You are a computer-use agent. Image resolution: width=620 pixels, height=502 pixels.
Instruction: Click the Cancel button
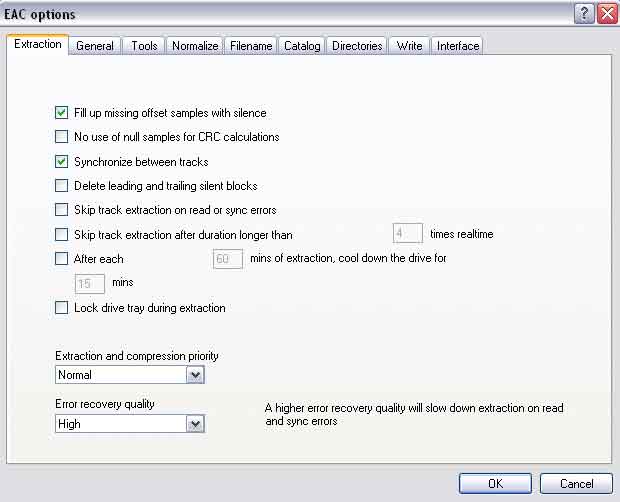(x=576, y=483)
